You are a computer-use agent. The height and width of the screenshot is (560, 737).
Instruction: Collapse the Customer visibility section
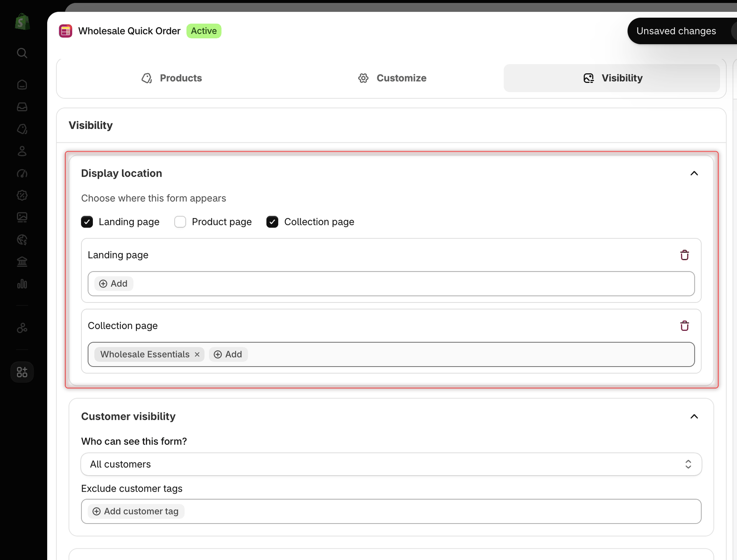694,416
